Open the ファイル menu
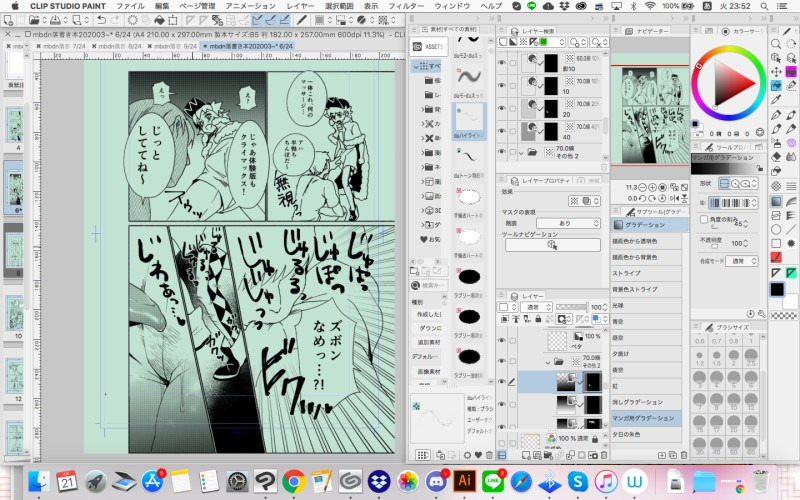 click(130, 6)
